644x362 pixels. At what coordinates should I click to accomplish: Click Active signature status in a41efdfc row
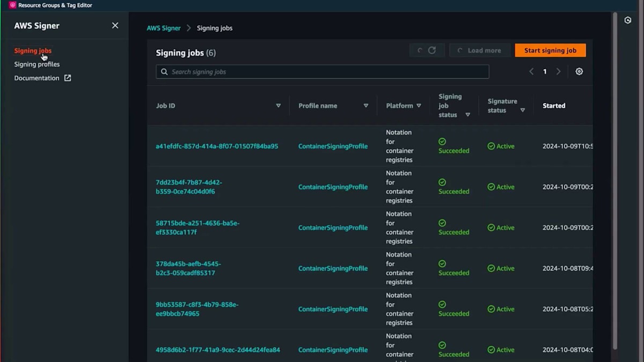(501, 146)
